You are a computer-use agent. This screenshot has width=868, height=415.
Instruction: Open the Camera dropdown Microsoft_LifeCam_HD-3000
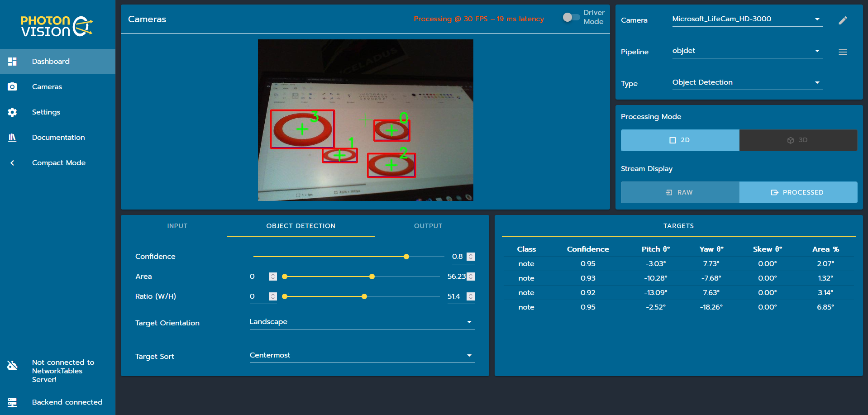[x=747, y=19]
